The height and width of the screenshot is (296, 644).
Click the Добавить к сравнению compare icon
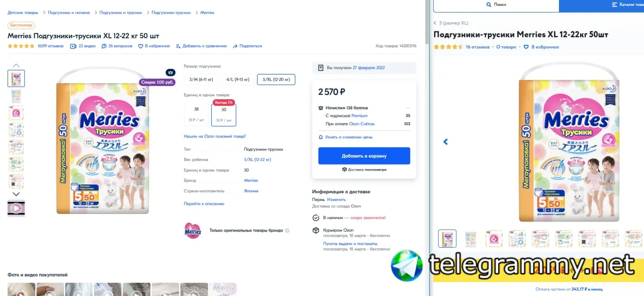tap(178, 46)
